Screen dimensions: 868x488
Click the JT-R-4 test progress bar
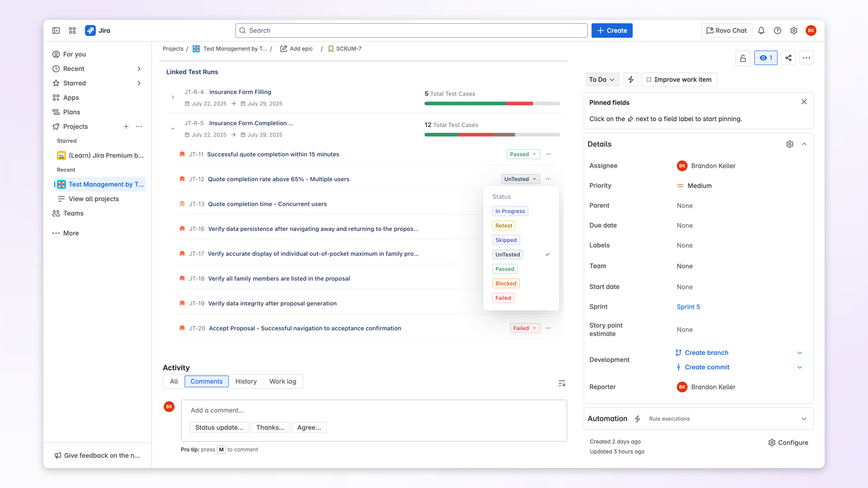click(492, 104)
